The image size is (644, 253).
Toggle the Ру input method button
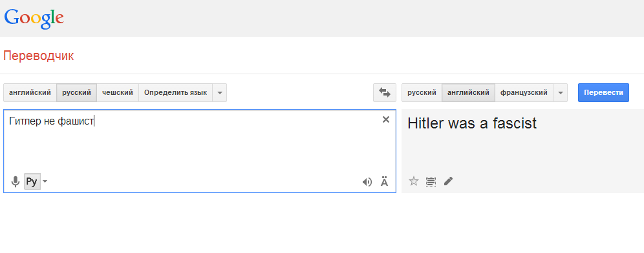coord(32,181)
